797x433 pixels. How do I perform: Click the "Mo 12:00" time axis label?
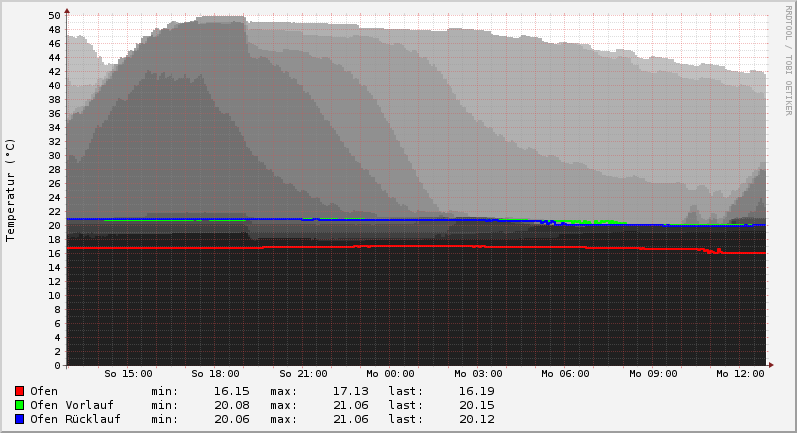740,374
